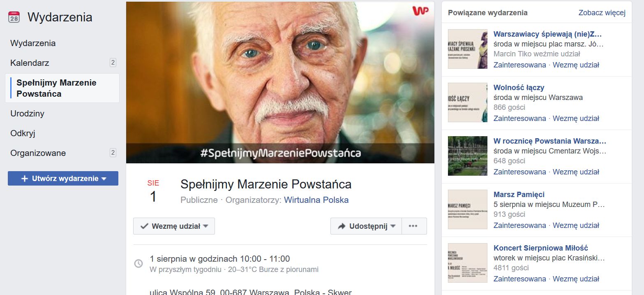
Task: Choose Wezmę udział for Marsz Pamięci
Action: (x=576, y=225)
